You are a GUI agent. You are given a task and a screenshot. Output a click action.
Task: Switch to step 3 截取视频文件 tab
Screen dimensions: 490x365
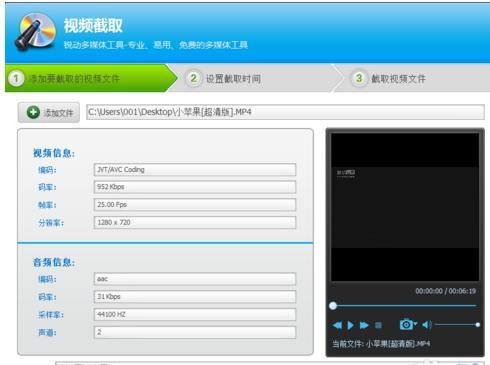pyautogui.click(x=413, y=78)
